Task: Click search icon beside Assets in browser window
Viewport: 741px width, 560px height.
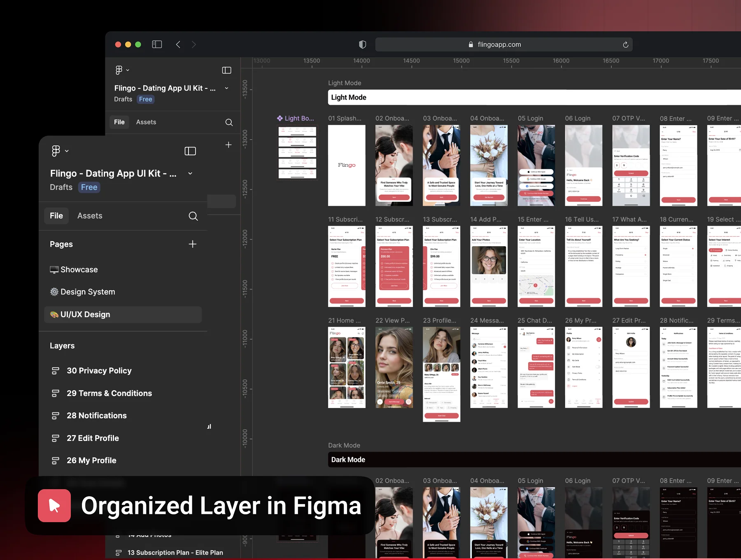Action: pos(229,122)
